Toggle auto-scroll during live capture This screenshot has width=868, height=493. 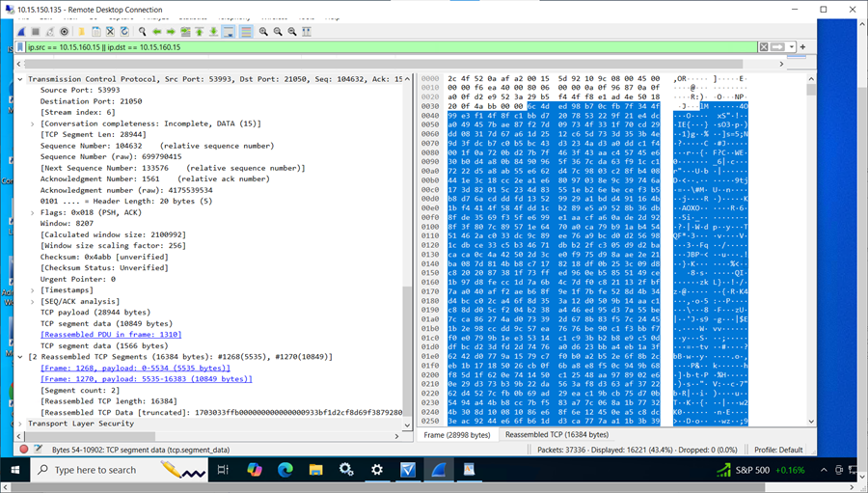228,32
